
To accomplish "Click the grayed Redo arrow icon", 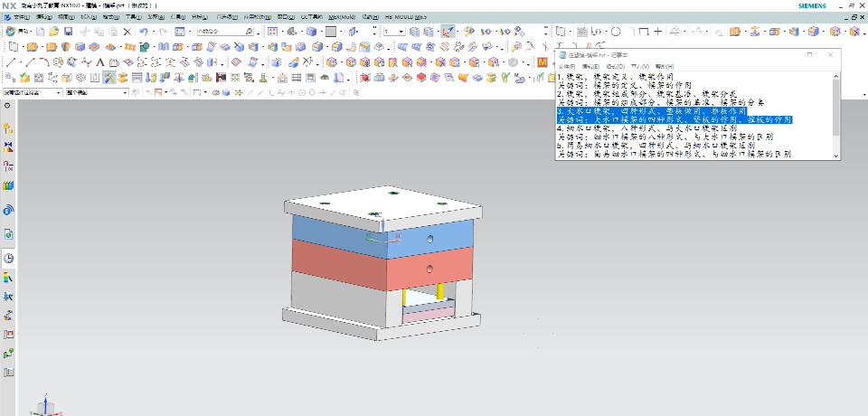I will point(164,32).
